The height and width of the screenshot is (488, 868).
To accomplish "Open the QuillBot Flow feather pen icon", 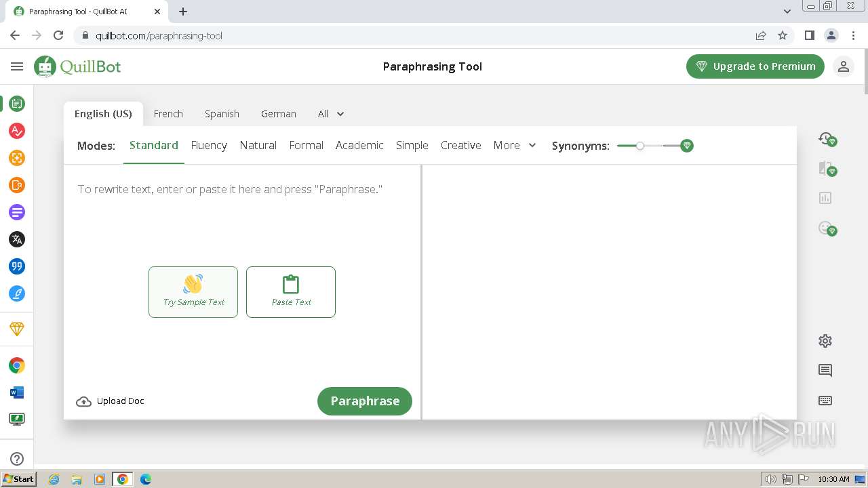I will (x=17, y=293).
